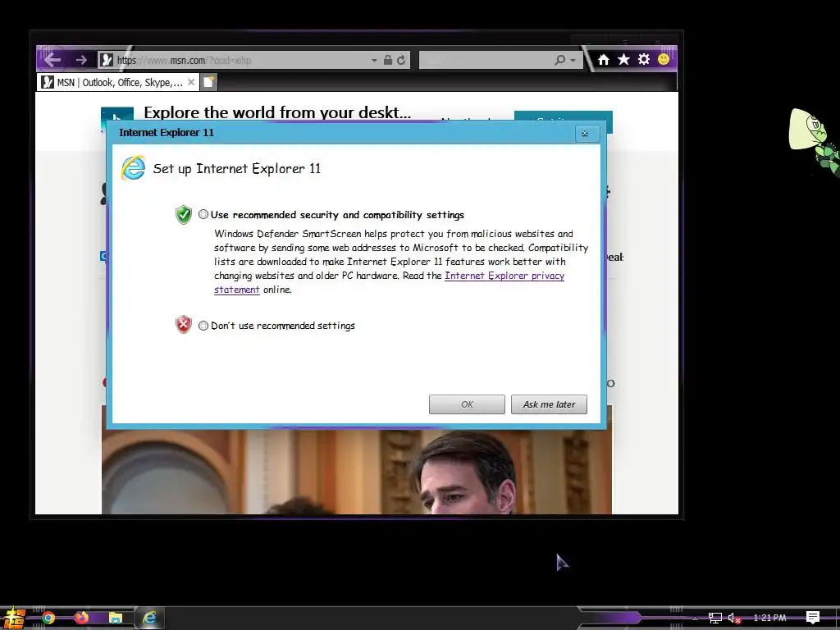840x630 pixels.
Task: Launch Google Chrome from taskbar
Action: 48,618
